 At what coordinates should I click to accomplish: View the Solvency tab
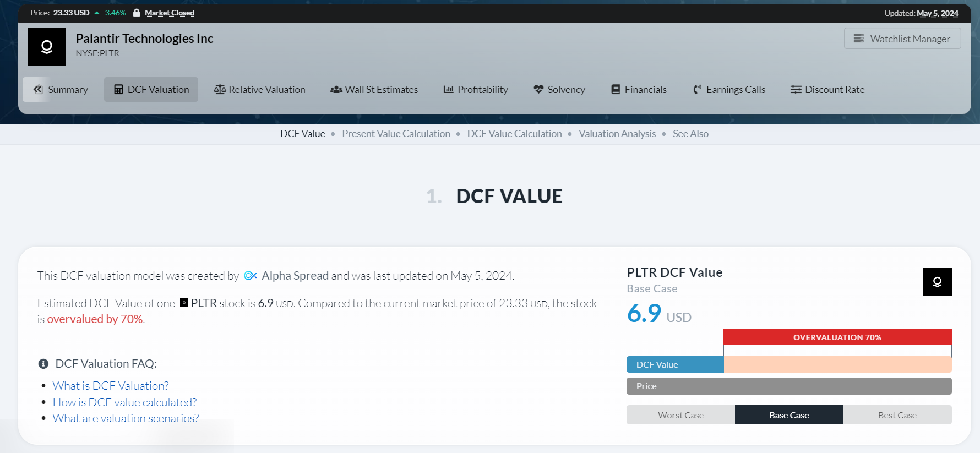(559, 90)
